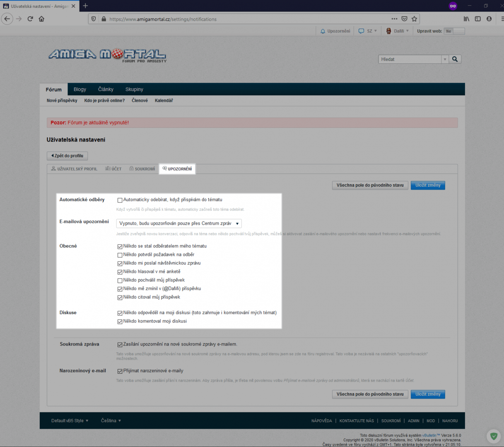Image resolution: width=504 pixels, height=447 pixels.
Task: Bookmark page with star icon
Action: [414, 19]
